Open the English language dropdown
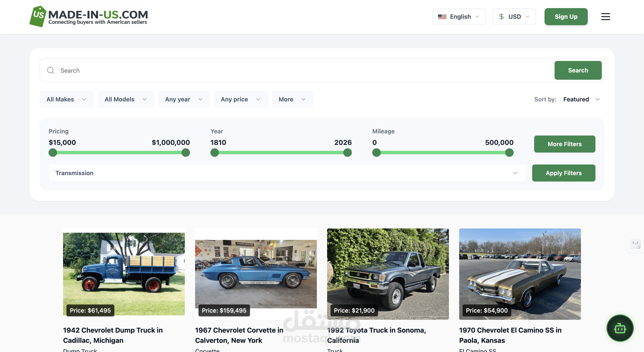The width and height of the screenshot is (644, 352). point(459,17)
